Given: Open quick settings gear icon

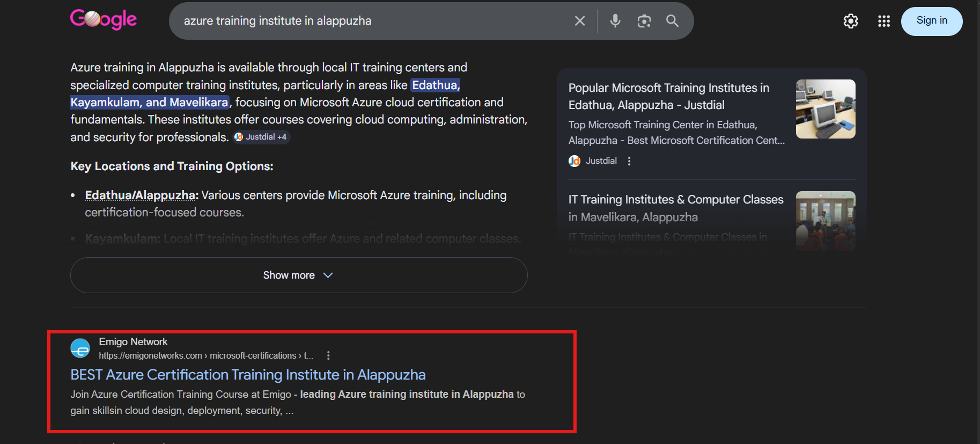Looking at the screenshot, I should pyautogui.click(x=851, y=21).
